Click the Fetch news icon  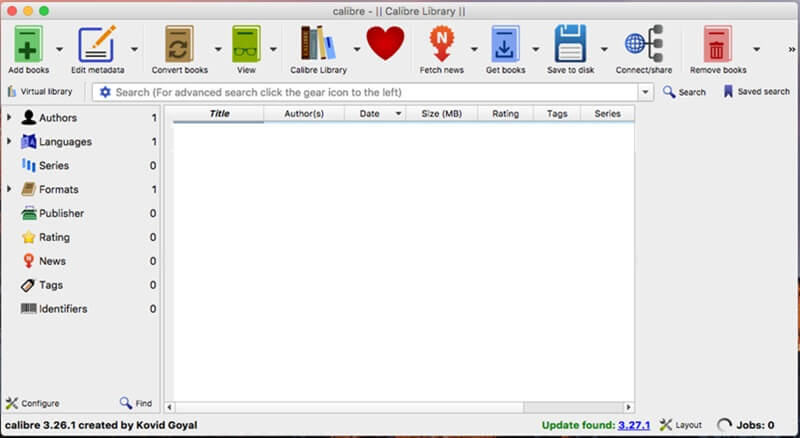coord(441,46)
